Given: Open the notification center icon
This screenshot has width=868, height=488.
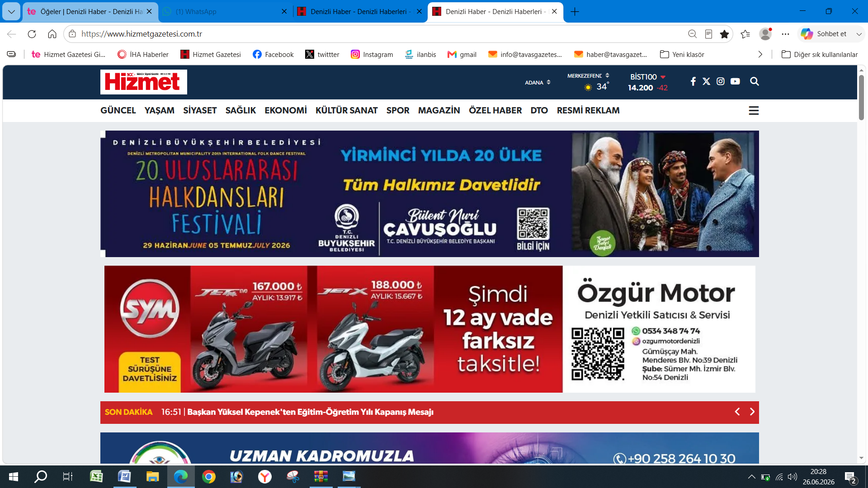Looking at the screenshot, I should coord(850,477).
